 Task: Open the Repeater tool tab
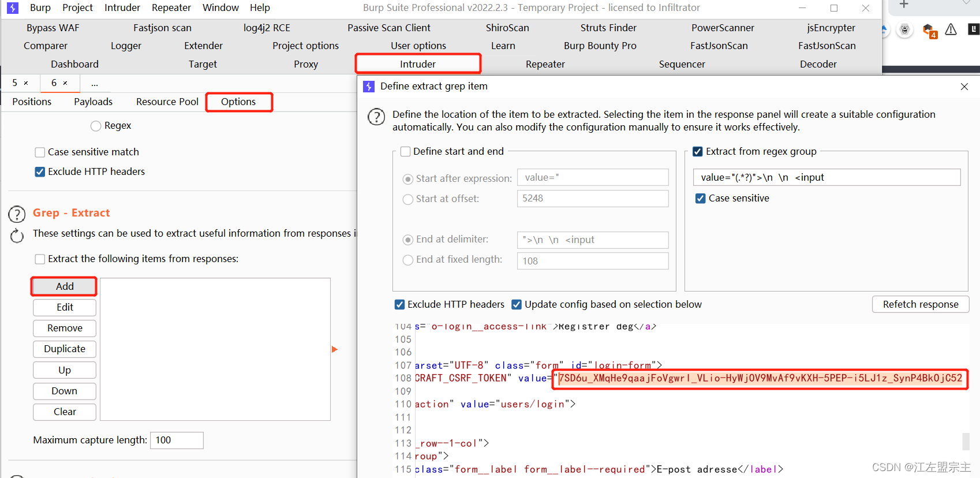(545, 64)
